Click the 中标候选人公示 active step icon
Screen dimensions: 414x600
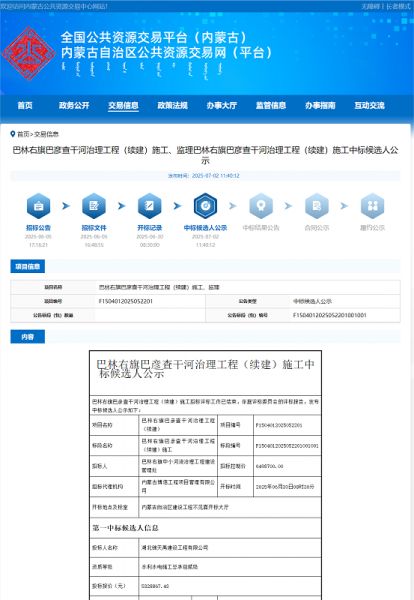(x=205, y=206)
